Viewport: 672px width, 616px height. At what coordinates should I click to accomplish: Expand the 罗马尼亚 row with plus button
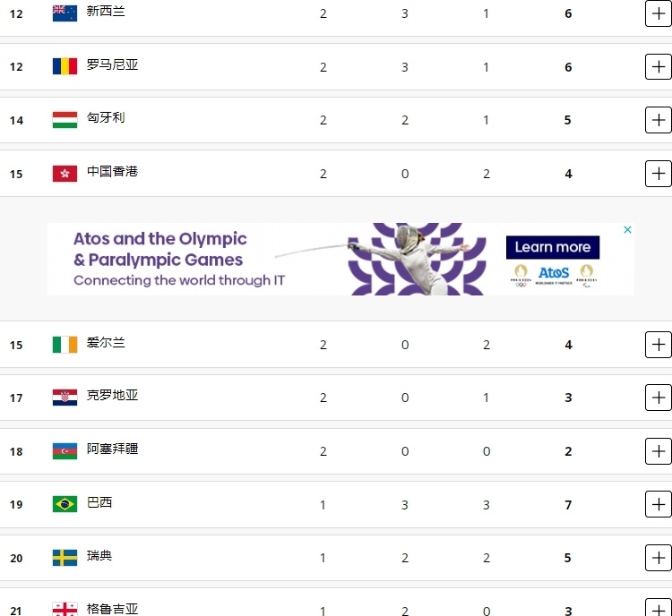(658, 66)
